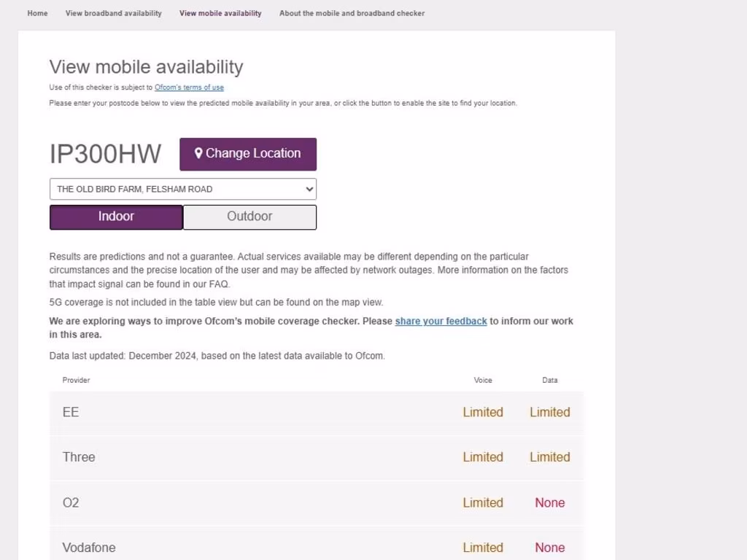Select the Indoor coverage toggle
The width and height of the screenshot is (747, 560).
(116, 217)
